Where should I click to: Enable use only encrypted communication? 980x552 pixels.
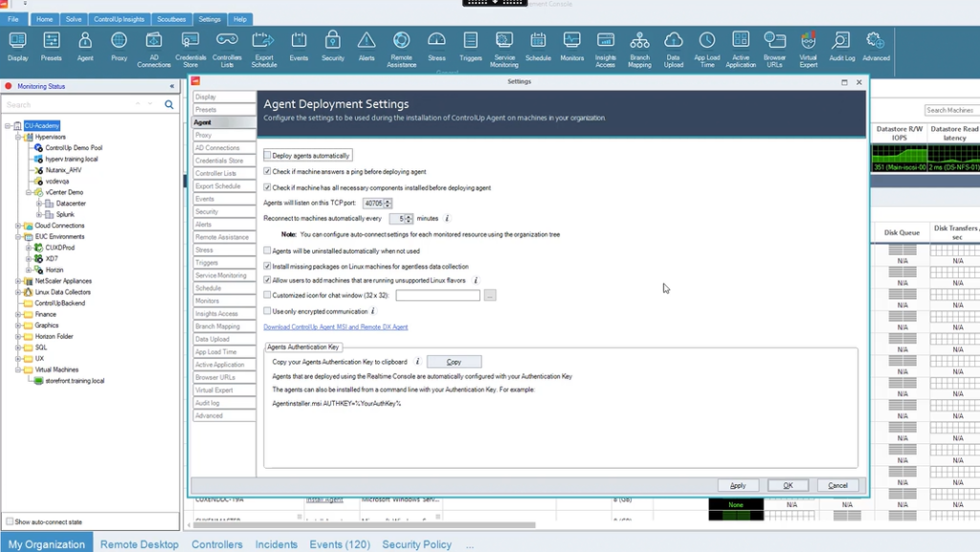[x=268, y=311]
